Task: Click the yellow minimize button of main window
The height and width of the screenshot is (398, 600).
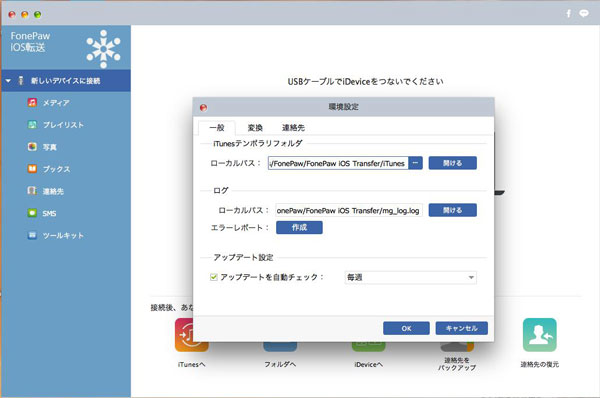Action: (24, 15)
